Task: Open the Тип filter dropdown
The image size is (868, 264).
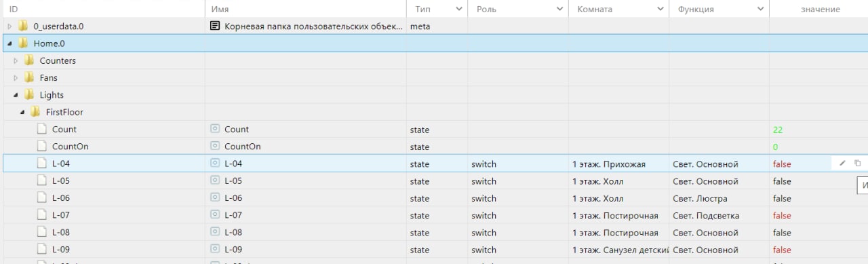Action: tap(458, 9)
